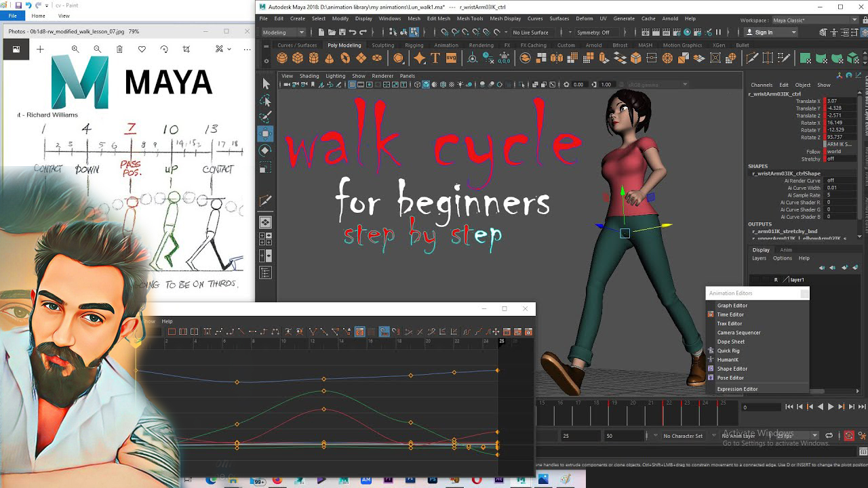This screenshot has height=488, width=868.
Task: Toggle the auto keyframe button
Action: (x=848, y=436)
